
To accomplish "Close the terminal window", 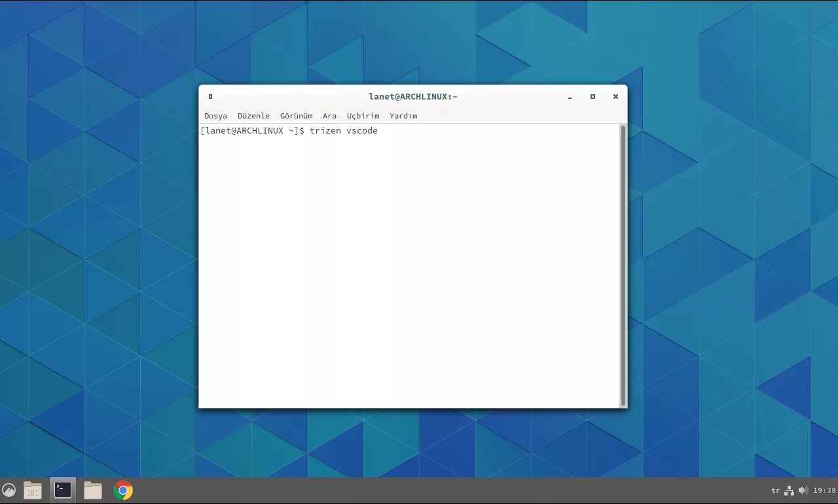I will pyautogui.click(x=615, y=96).
